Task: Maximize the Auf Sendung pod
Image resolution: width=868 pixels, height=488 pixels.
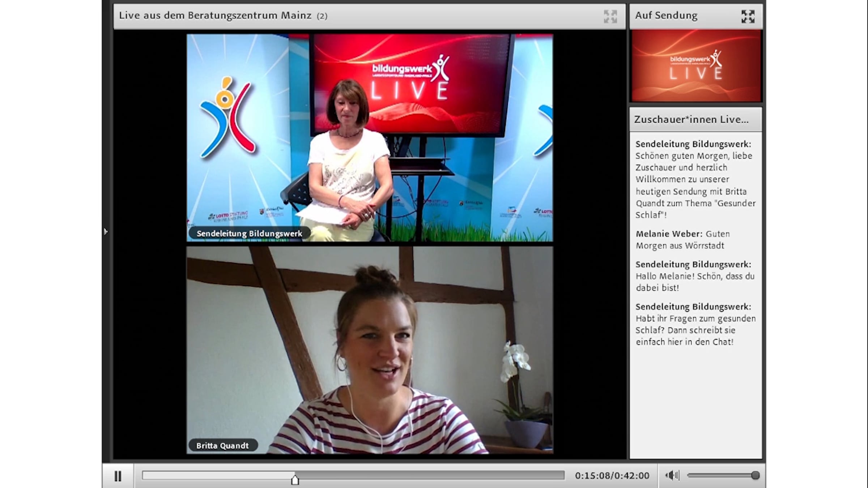Action: click(x=748, y=16)
